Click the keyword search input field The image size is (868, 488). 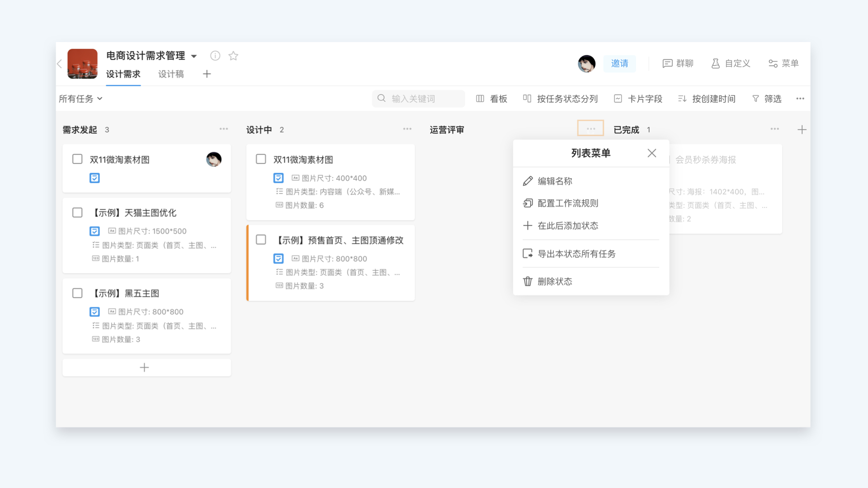[418, 99]
